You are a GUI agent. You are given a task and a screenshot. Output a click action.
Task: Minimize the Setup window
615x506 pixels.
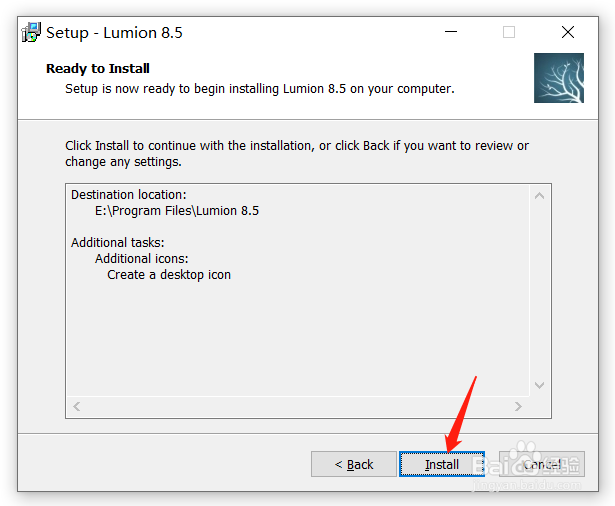tap(451, 32)
